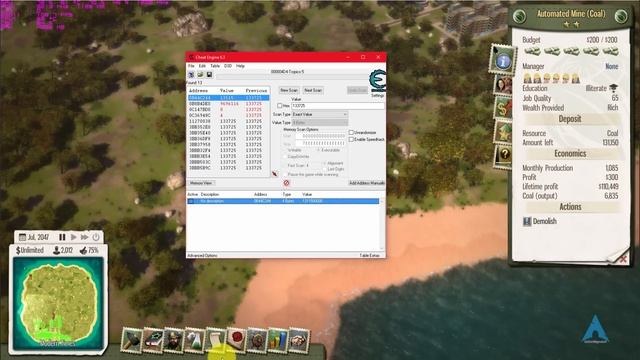Click the scan Value input field
Viewport: 640px width, 360px height.
point(338,106)
